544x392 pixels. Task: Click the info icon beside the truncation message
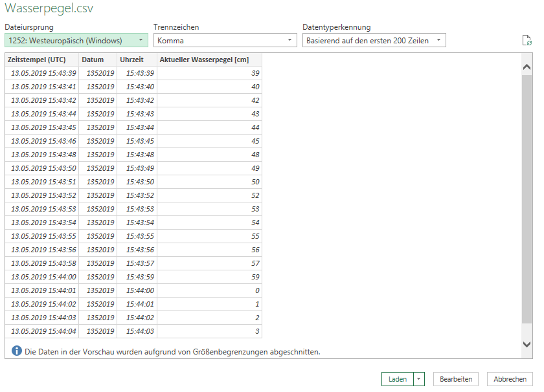pyautogui.click(x=17, y=351)
